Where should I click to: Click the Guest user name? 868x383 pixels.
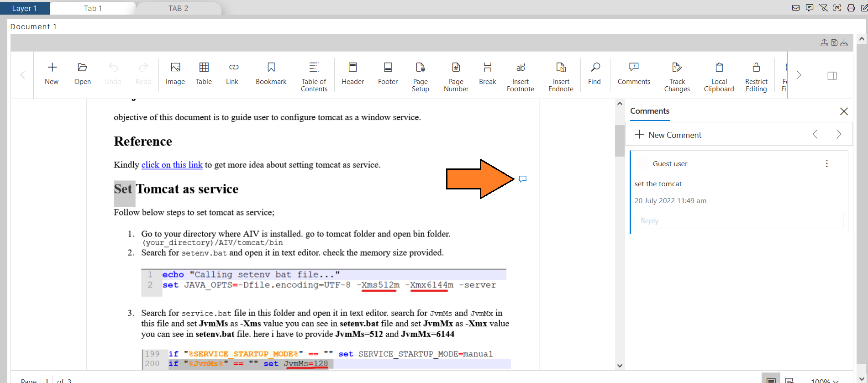670,163
